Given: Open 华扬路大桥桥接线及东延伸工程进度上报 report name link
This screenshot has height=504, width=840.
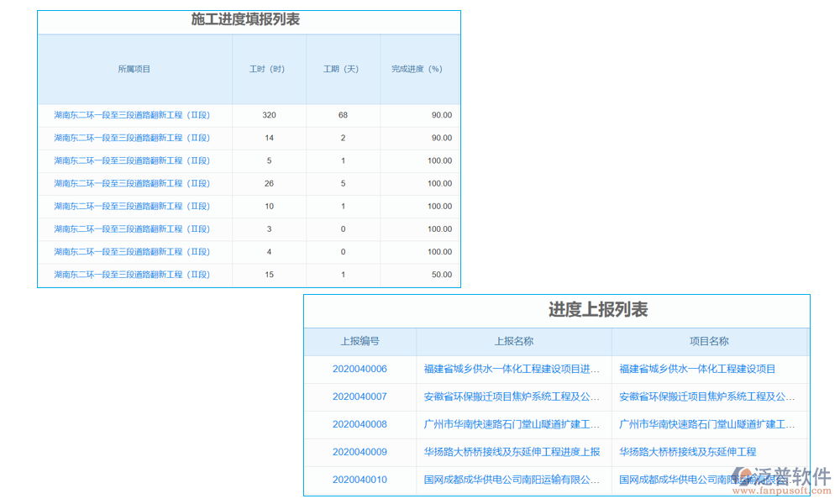Looking at the screenshot, I should [512, 452].
